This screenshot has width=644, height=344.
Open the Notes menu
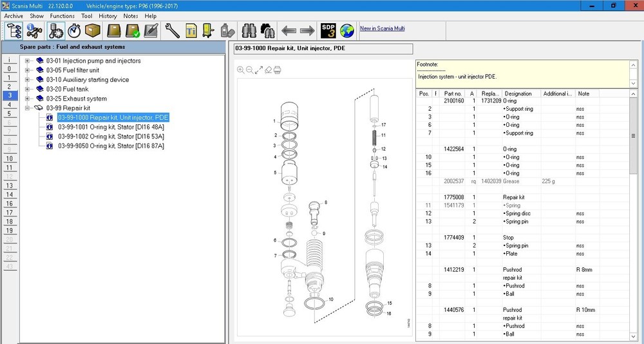pyautogui.click(x=131, y=16)
